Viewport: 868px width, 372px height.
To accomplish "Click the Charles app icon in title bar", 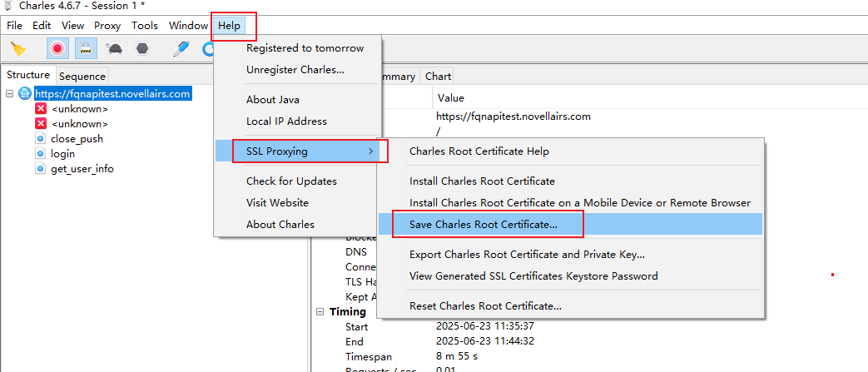I will pos(7,7).
